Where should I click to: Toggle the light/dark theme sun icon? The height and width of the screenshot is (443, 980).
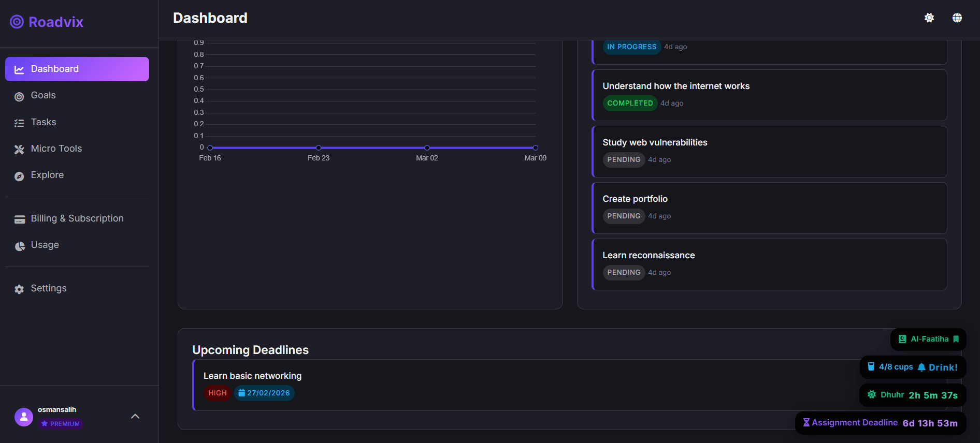point(929,18)
